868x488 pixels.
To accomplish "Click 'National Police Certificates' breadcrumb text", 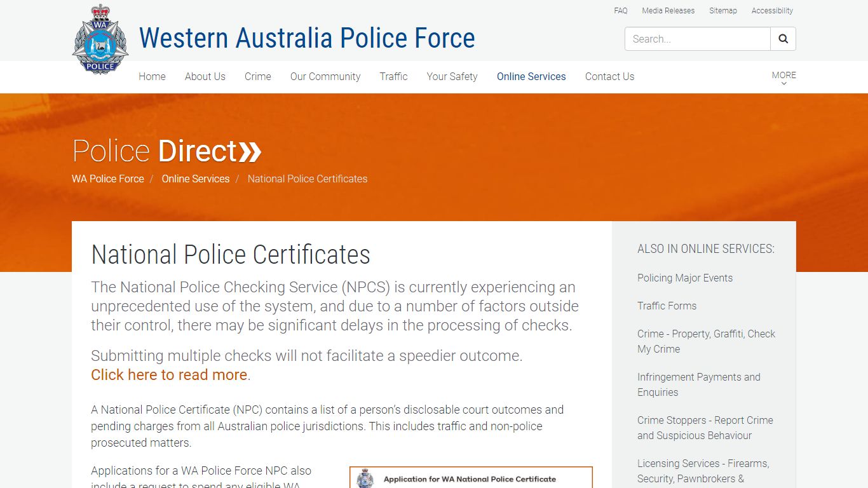I will 308,179.
